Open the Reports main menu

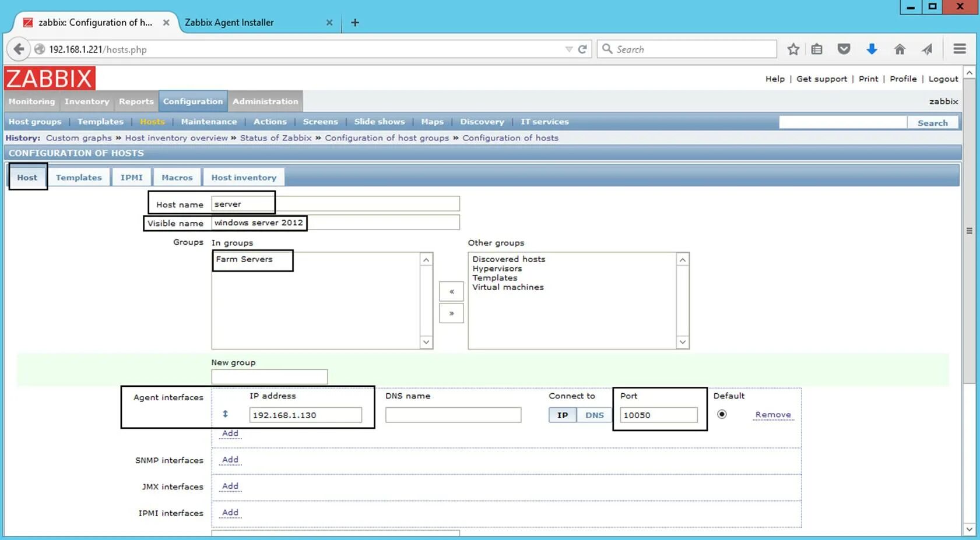pos(136,101)
